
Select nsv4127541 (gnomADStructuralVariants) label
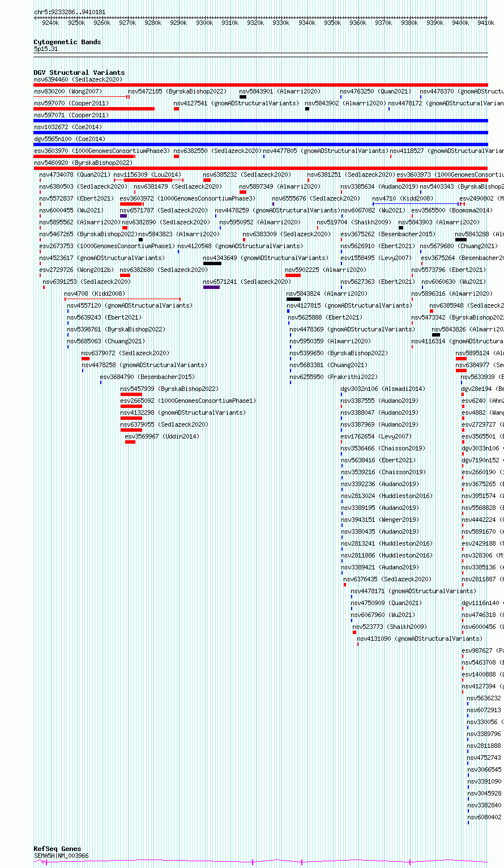pos(236,104)
